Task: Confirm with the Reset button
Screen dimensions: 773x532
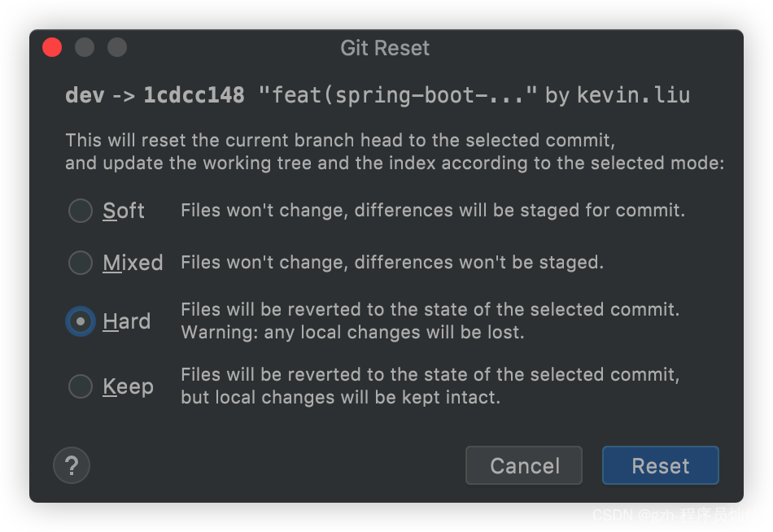Action: 660,465
